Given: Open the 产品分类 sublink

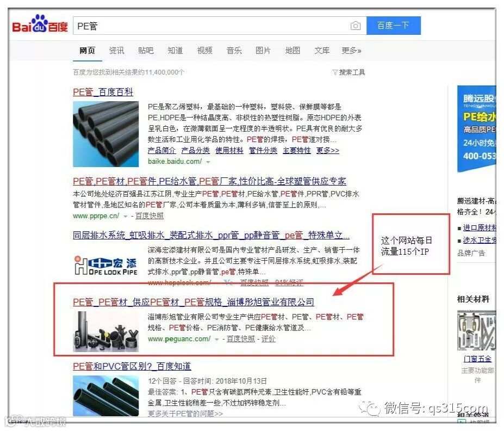Looking at the screenshot, I should [x=195, y=150].
